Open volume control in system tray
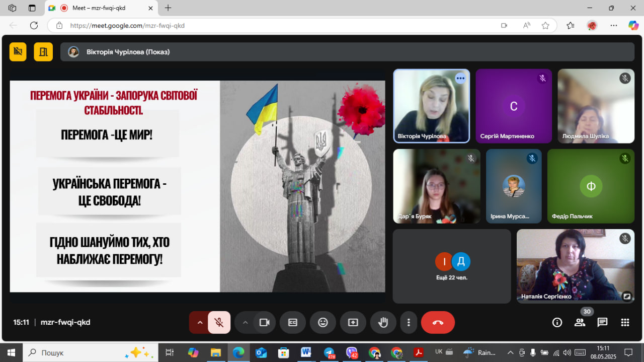The height and width of the screenshot is (362, 644). coord(567,352)
